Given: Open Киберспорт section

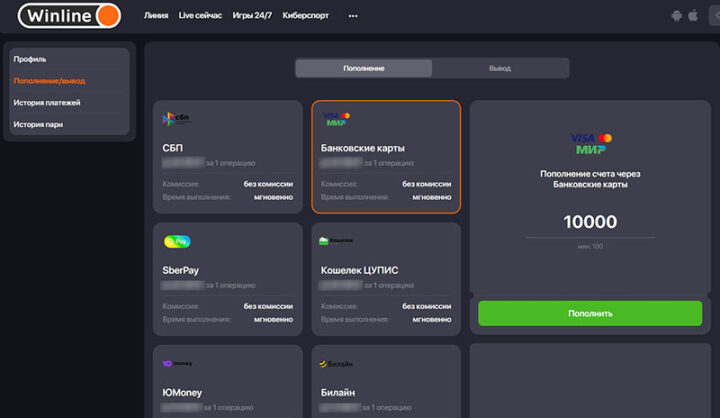Looking at the screenshot, I should click(x=305, y=16).
